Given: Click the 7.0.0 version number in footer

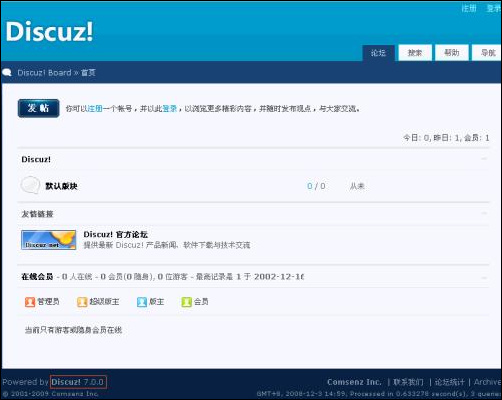Looking at the screenshot, I should 93,382.
